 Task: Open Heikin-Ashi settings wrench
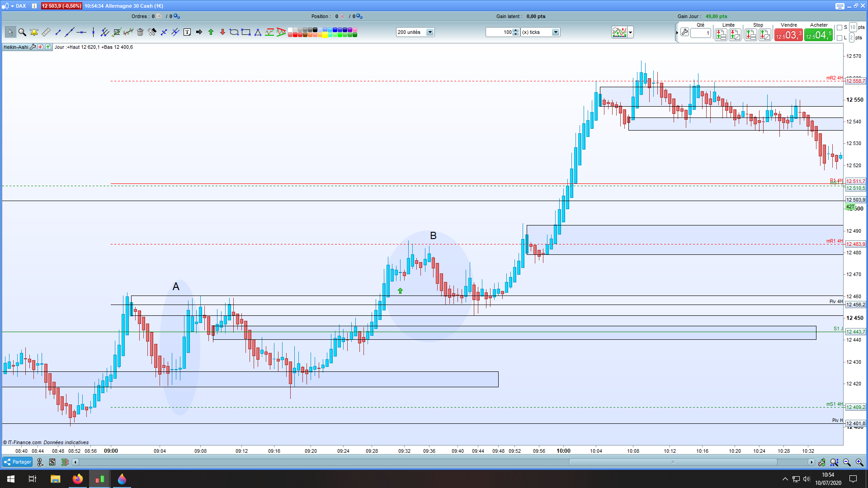[33, 47]
